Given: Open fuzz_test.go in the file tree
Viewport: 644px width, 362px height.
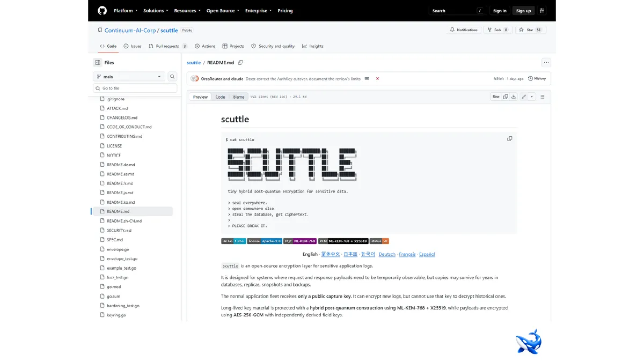Looking at the screenshot, I should click(x=118, y=277).
